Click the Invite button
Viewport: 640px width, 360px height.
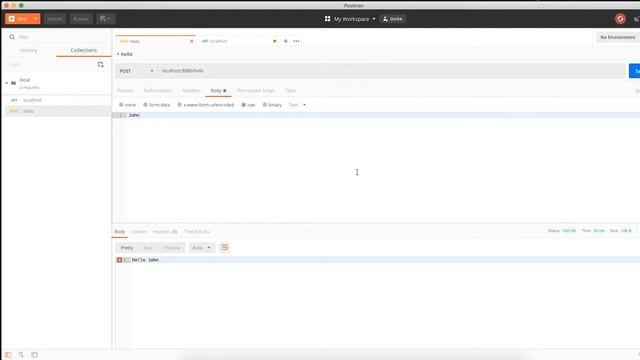393,19
